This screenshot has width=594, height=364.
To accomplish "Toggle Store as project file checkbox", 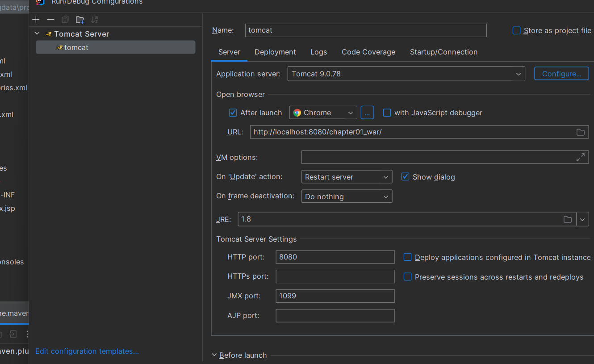I will pos(516,31).
